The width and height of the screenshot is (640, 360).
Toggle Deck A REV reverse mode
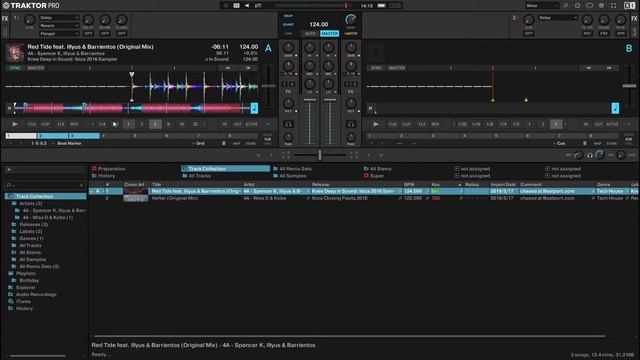click(74, 124)
